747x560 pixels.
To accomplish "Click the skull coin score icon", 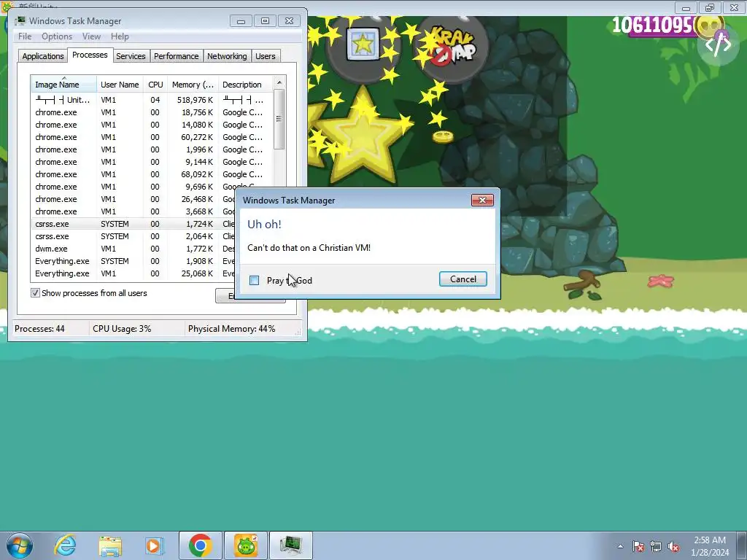I will [709, 26].
